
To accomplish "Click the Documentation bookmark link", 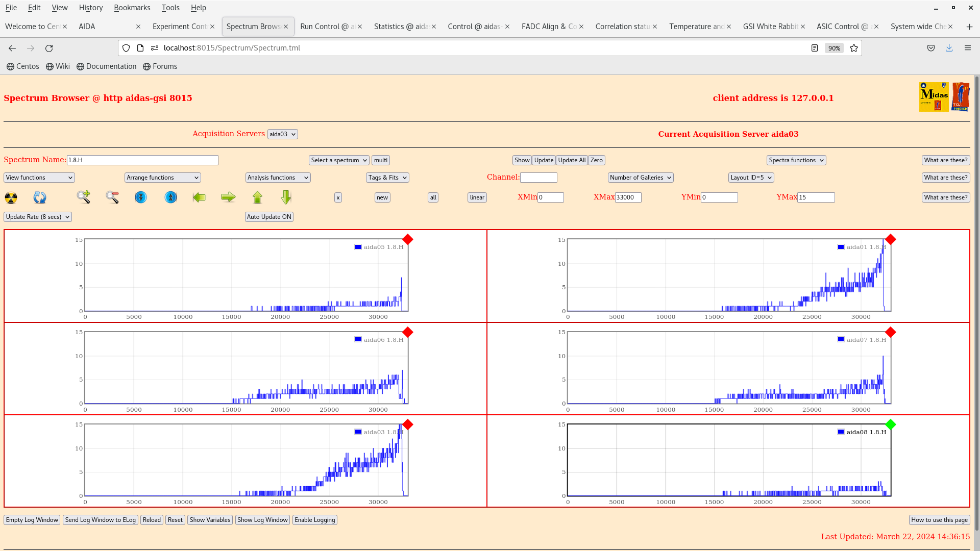I will click(107, 66).
